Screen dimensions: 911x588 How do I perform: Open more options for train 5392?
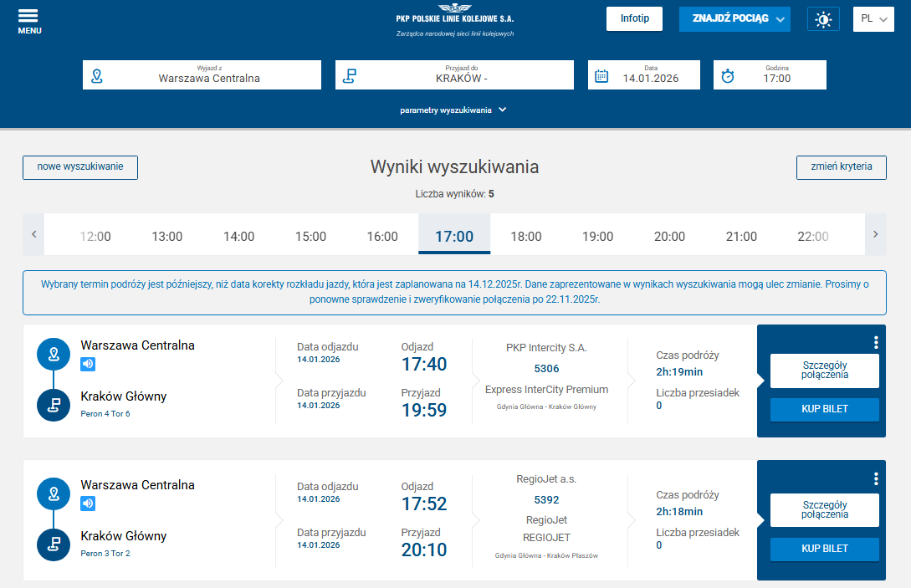click(876, 478)
